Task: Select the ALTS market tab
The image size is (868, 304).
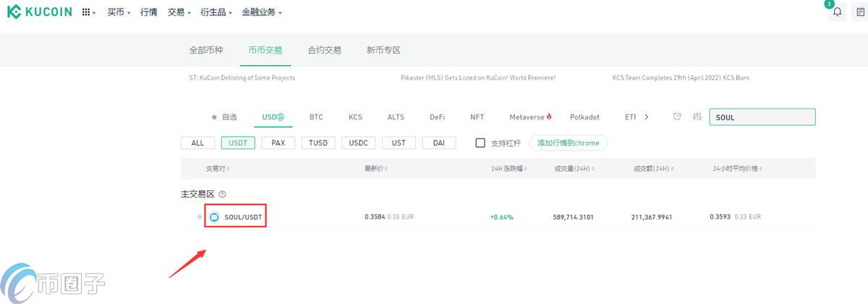Action: 396,117
